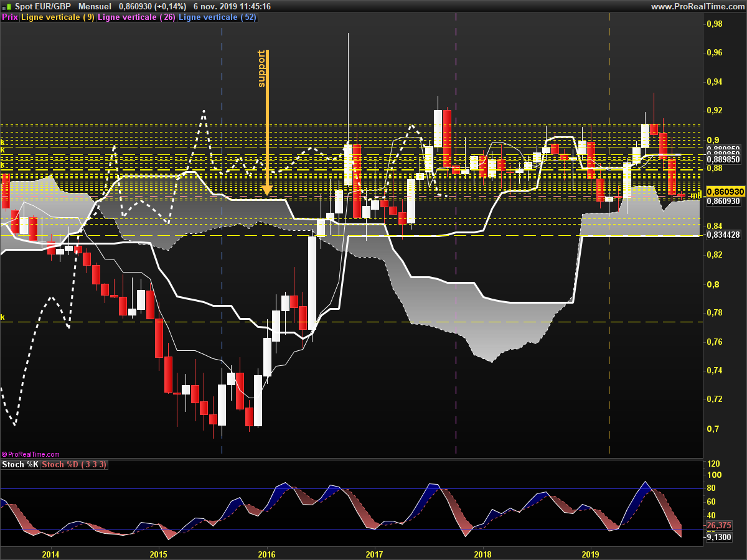Viewport: 747px width, 560px height.
Task: Select the Prix indicator label
Action: [x=10, y=17]
